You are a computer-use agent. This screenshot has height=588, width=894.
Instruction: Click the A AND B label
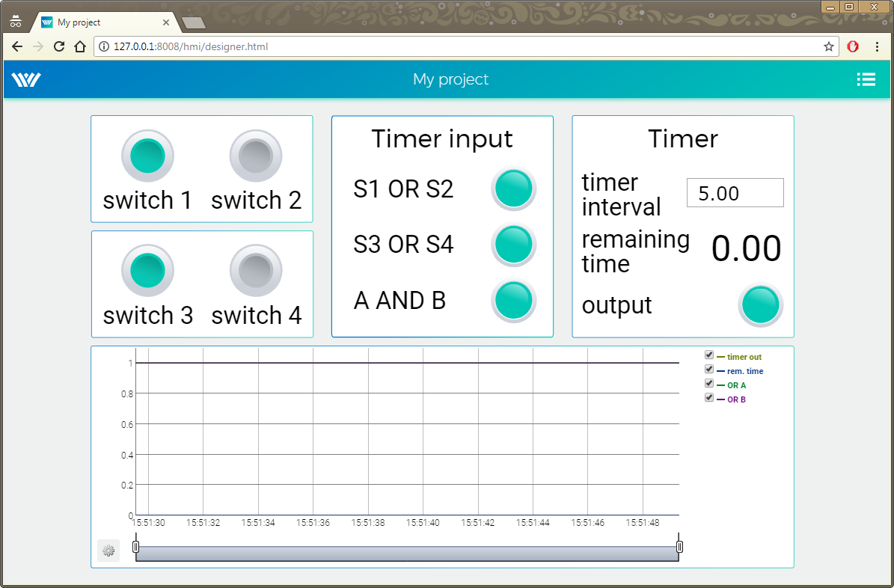coord(399,301)
